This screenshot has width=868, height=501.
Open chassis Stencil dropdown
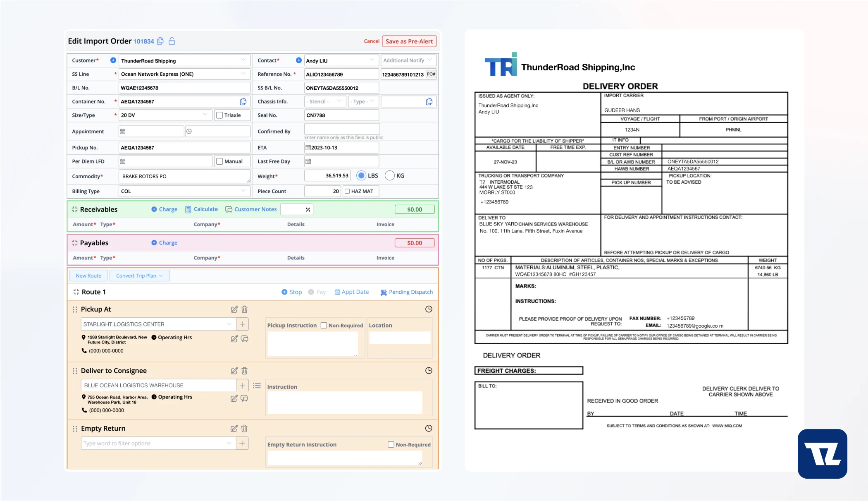click(325, 101)
